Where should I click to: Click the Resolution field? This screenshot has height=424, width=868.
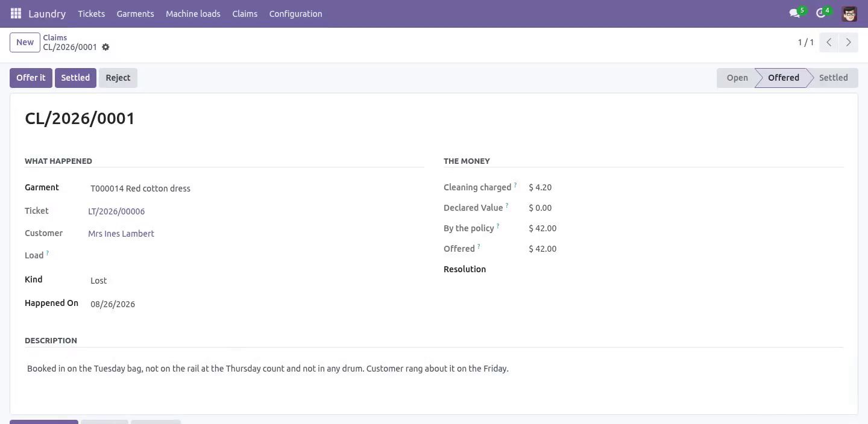point(685,269)
